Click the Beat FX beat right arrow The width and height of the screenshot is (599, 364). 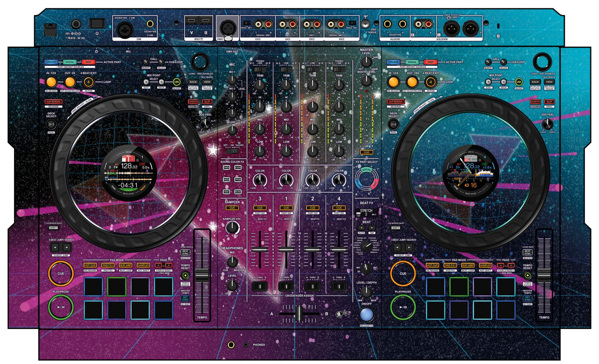click(x=372, y=228)
